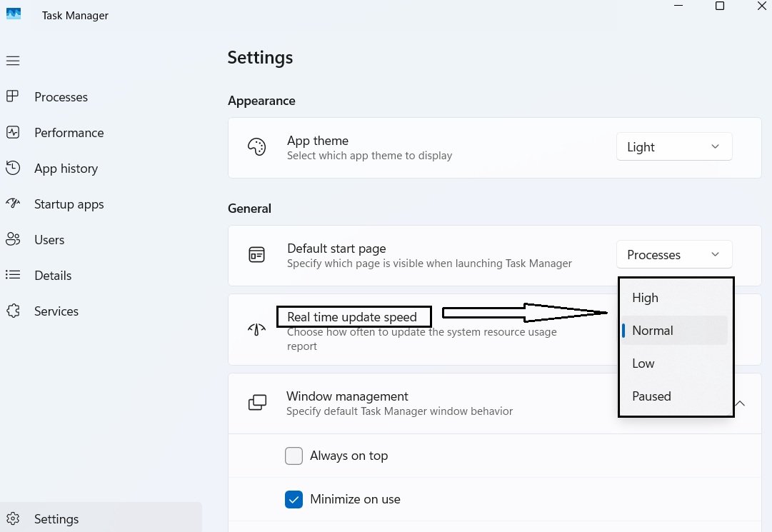Choose Paused update speed option
772x532 pixels.
click(x=674, y=396)
